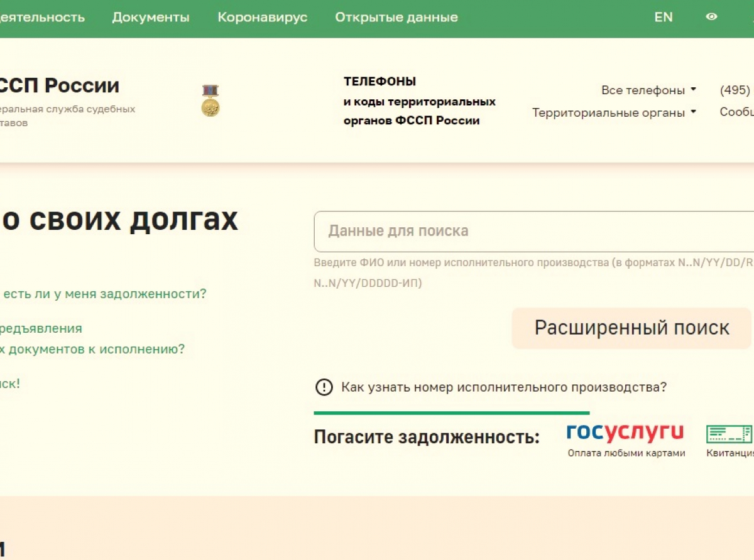The image size is (754, 560).
Task: Open the Открытые данные section
Action: point(396,17)
